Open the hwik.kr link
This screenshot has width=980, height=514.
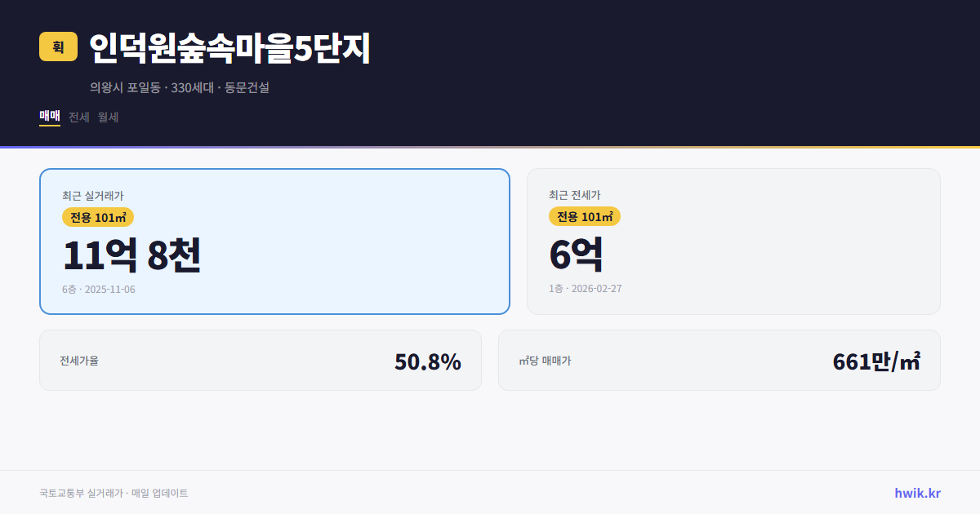pyautogui.click(x=916, y=493)
